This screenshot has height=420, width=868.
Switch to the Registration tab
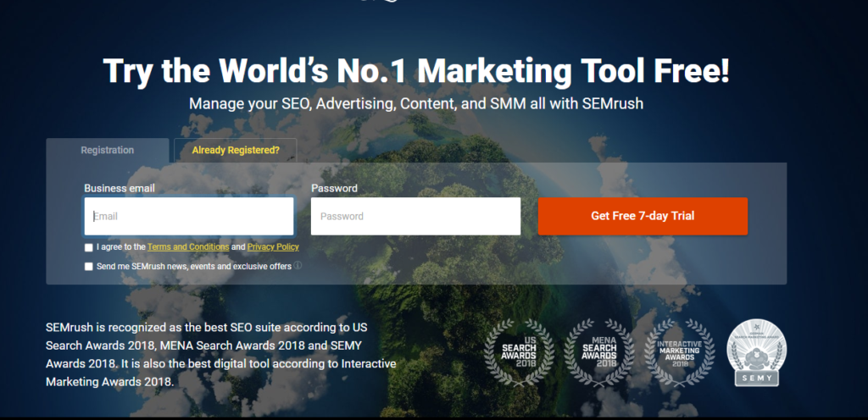tap(108, 151)
